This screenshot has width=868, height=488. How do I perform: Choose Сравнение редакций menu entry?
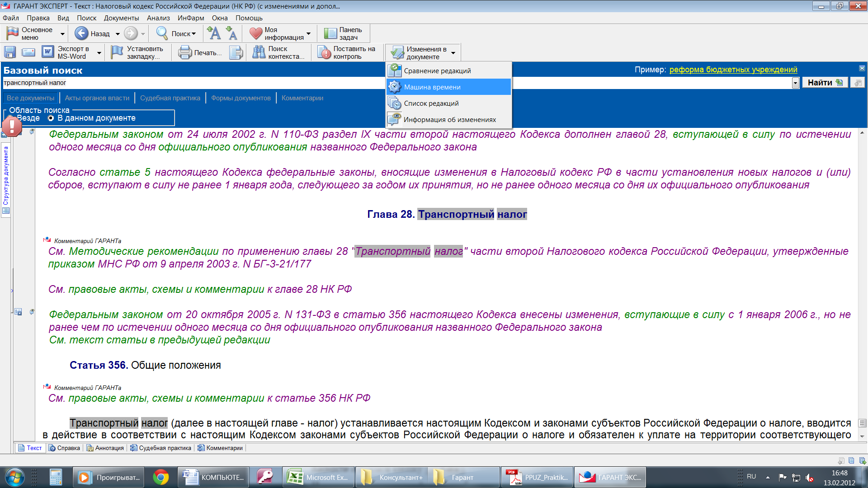(448, 70)
